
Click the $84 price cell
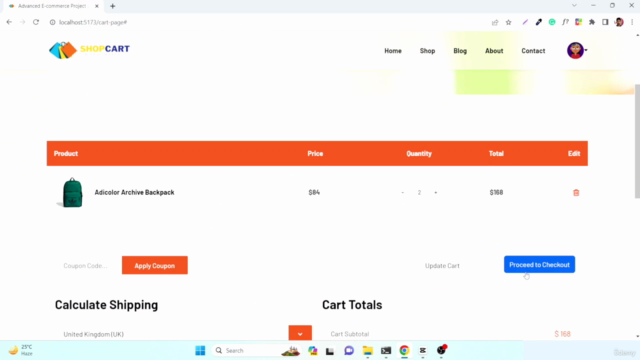(x=314, y=192)
